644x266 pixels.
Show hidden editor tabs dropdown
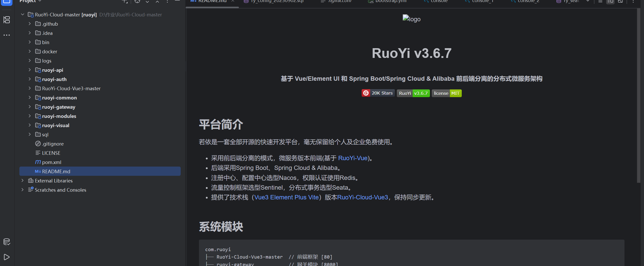(588, 1)
